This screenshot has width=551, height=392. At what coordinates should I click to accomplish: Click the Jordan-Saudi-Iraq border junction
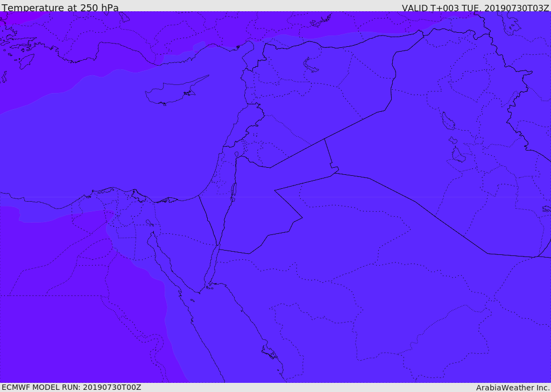(x=334, y=172)
